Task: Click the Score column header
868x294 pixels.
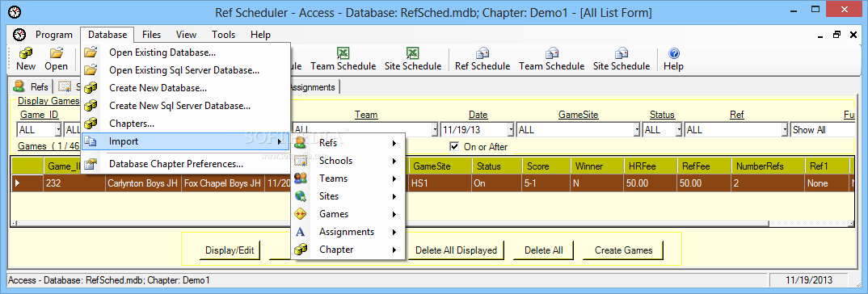Action: (x=546, y=166)
